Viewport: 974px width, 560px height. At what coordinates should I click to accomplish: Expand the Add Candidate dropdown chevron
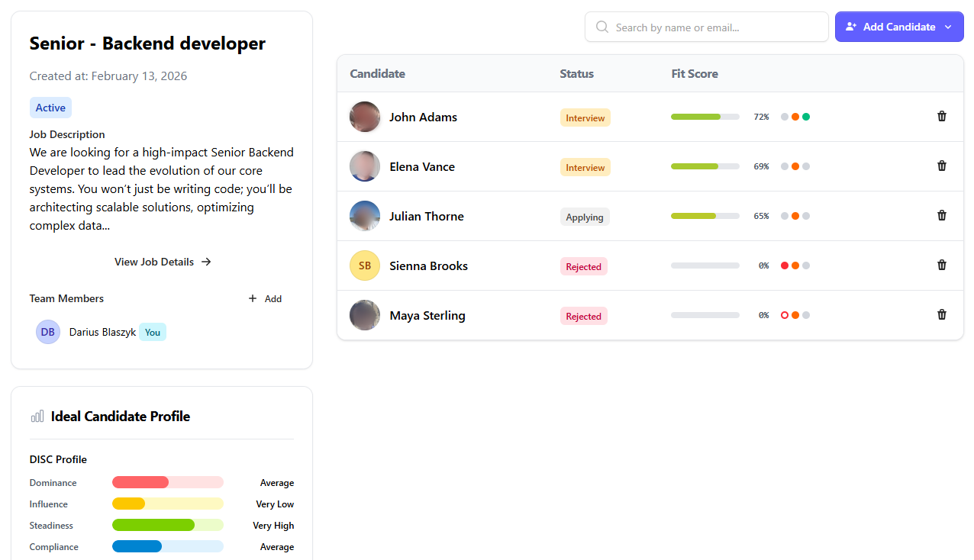click(x=948, y=27)
